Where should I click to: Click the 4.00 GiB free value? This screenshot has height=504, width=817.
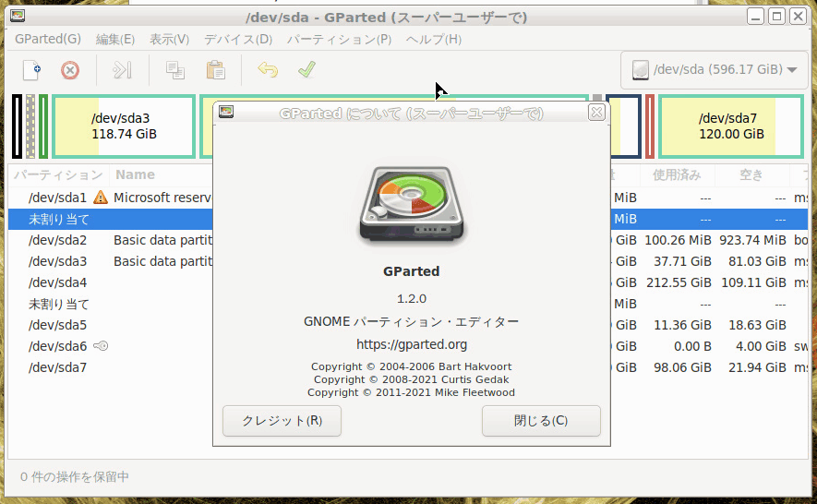tap(761, 346)
